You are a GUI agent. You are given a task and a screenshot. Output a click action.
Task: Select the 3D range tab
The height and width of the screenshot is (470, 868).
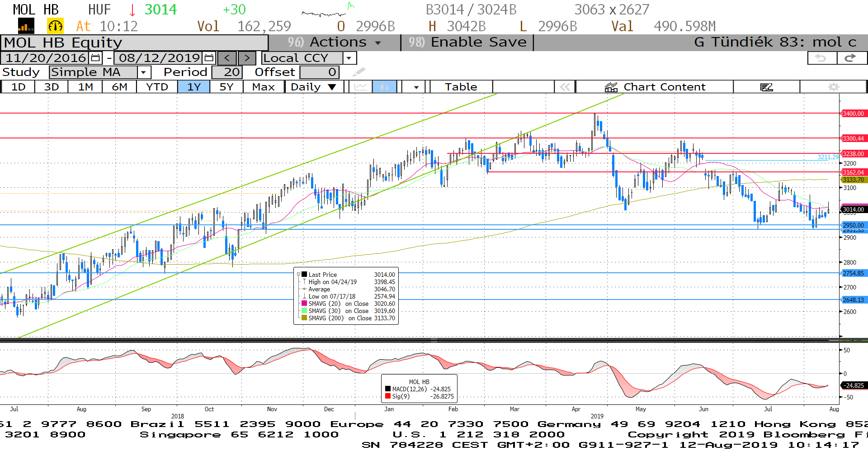tap(52, 86)
